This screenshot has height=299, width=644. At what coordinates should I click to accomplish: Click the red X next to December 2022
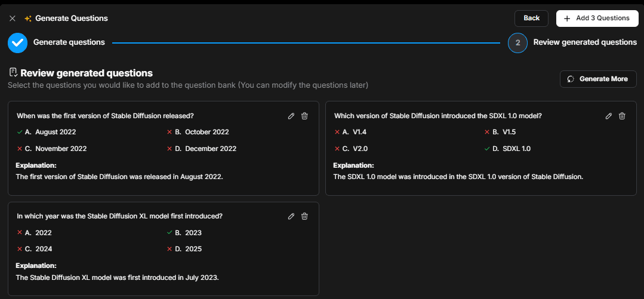click(170, 149)
